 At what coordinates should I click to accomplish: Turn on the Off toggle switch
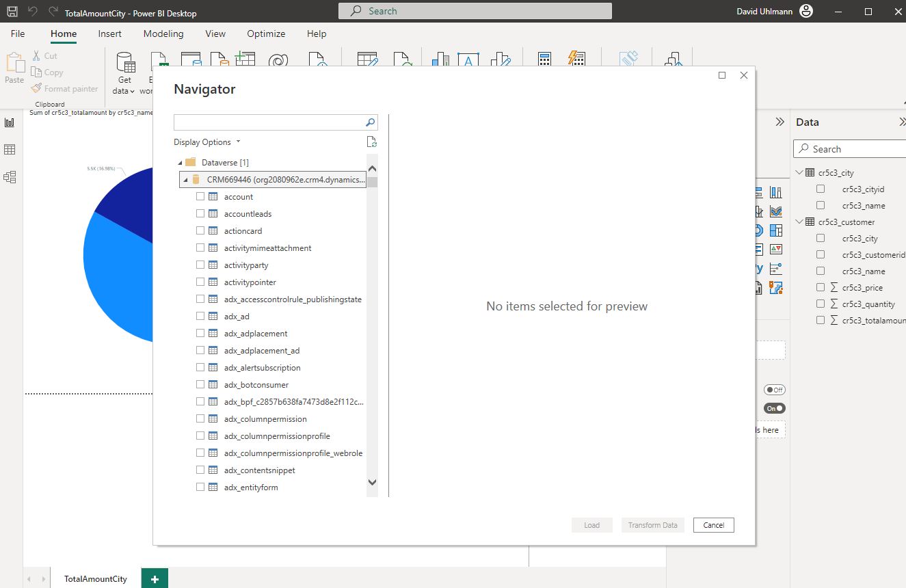click(x=775, y=390)
